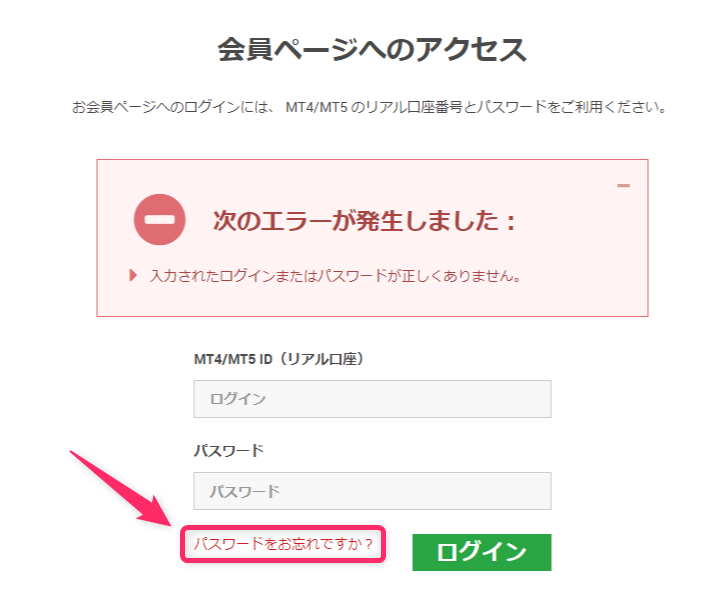Click the pink annotation arrow
This screenshot has height=597, width=722.
pos(121,488)
